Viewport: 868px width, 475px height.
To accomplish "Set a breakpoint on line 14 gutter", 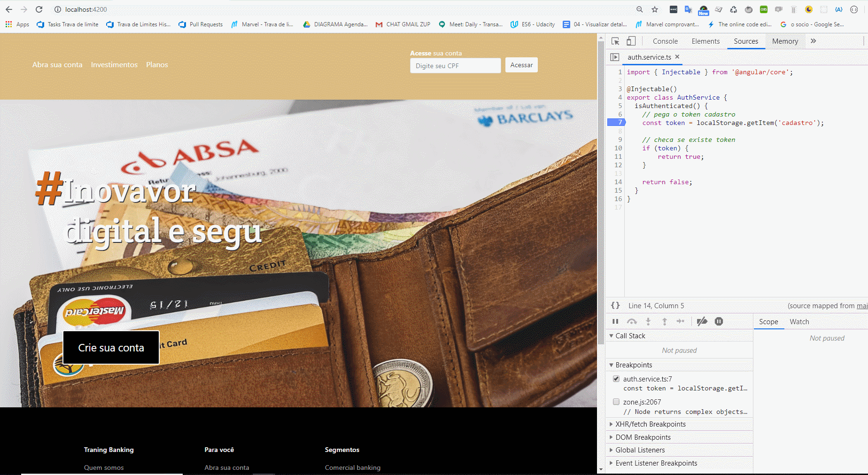I will 618,182.
